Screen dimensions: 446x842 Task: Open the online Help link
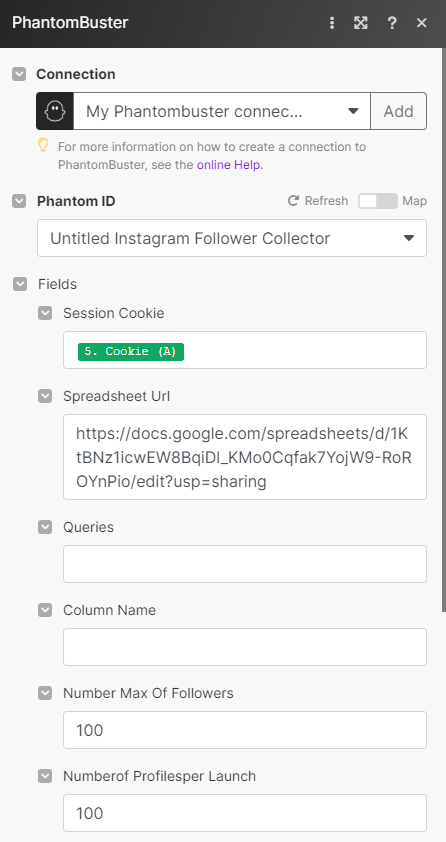[229, 165]
